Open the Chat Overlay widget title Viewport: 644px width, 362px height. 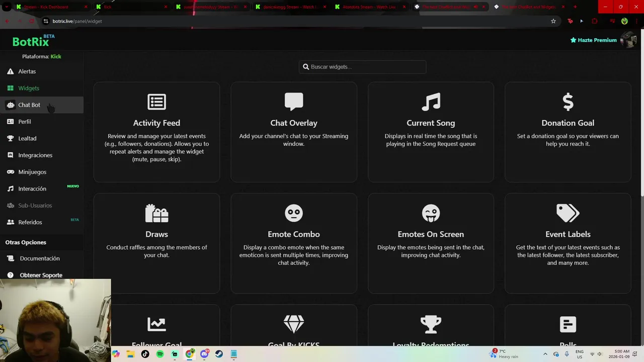point(294,123)
